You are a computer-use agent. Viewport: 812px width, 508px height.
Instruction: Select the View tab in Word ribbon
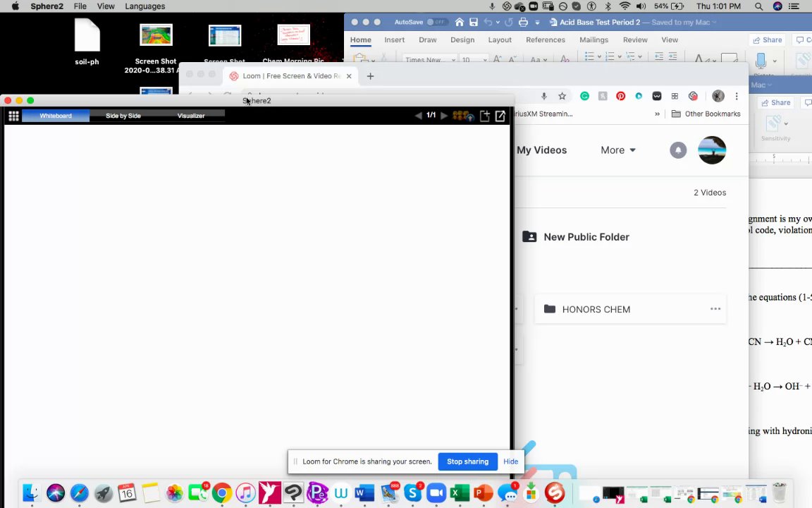[670, 40]
